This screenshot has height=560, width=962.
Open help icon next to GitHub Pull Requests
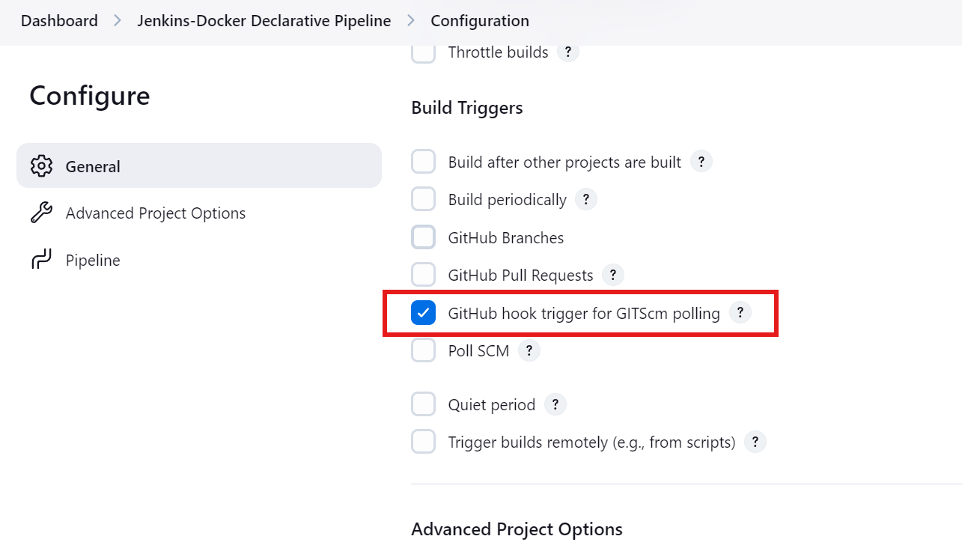(x=613, y=275)
